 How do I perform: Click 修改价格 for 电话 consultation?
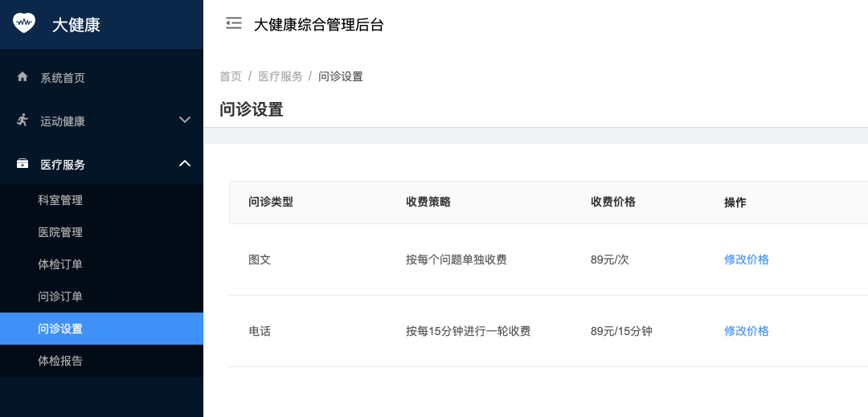[x=747, y=331]
